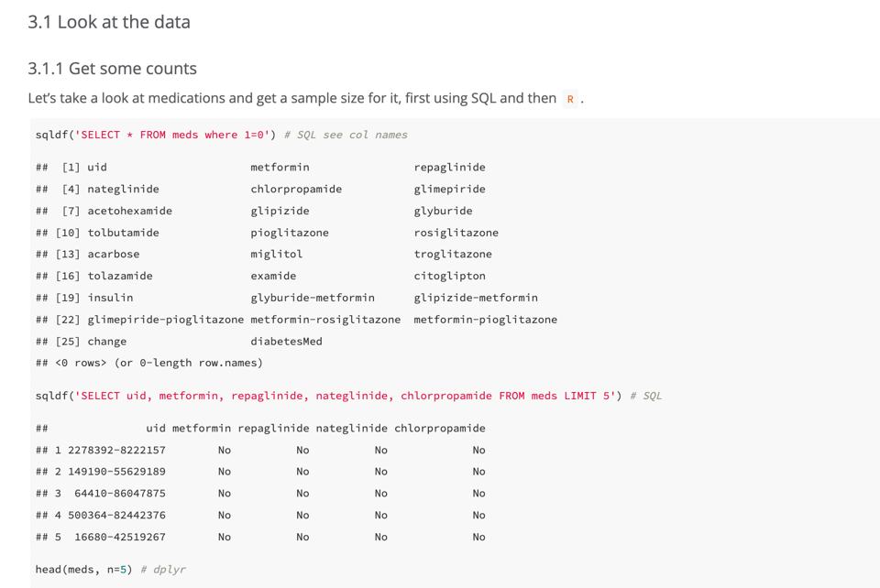Click the "# dplyr" code comment
The width and height of the screenshot is (880, 588).
[x=163, y=569]
